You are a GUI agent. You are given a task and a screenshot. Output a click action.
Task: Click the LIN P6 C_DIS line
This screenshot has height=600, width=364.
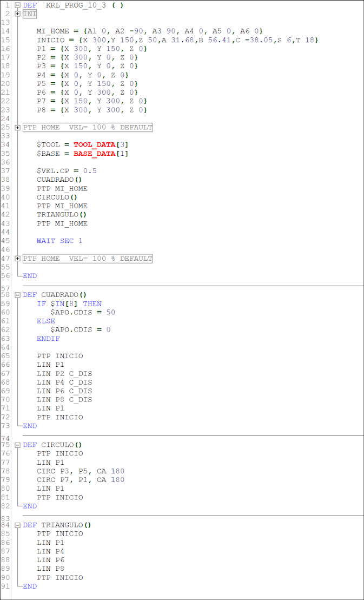point(64,391)
